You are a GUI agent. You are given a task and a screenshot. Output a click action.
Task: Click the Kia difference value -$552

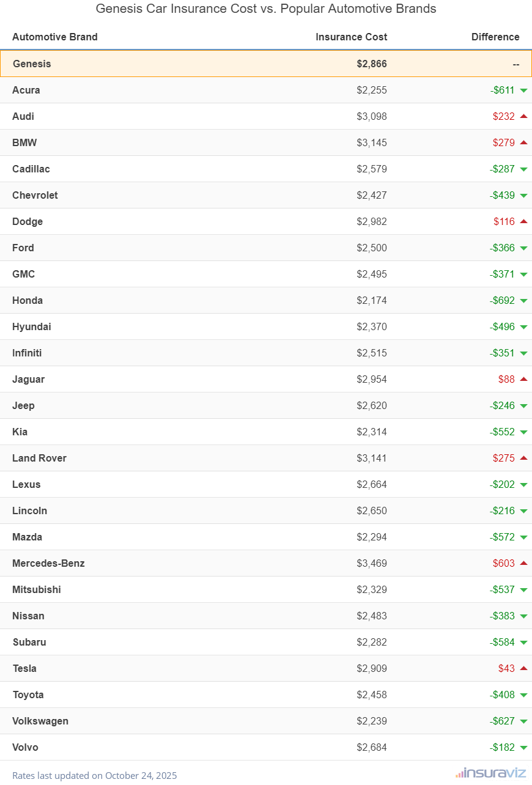pos(502,432)
